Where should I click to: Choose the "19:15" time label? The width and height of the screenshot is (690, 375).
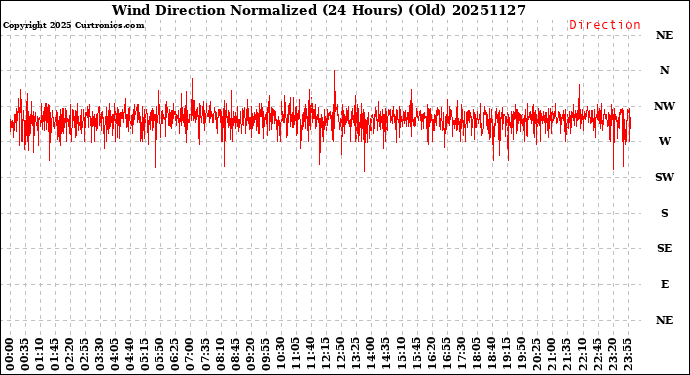pos(506,355)
